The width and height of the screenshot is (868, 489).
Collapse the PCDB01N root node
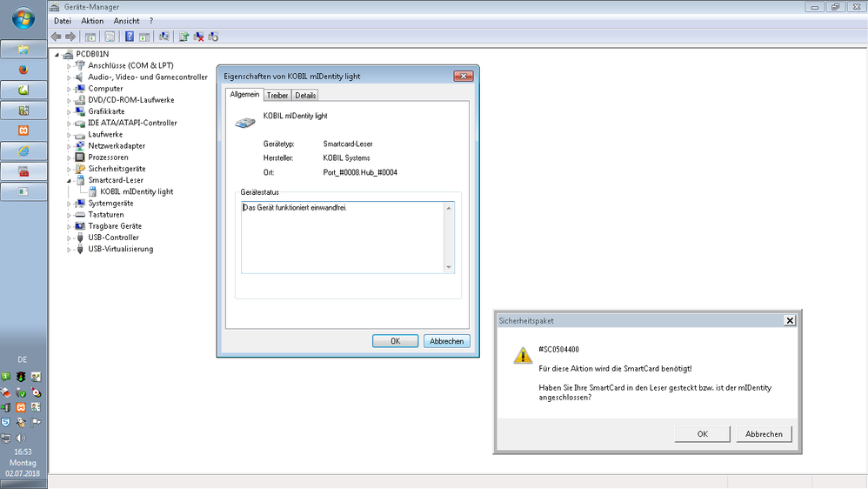tap(57, 54)
